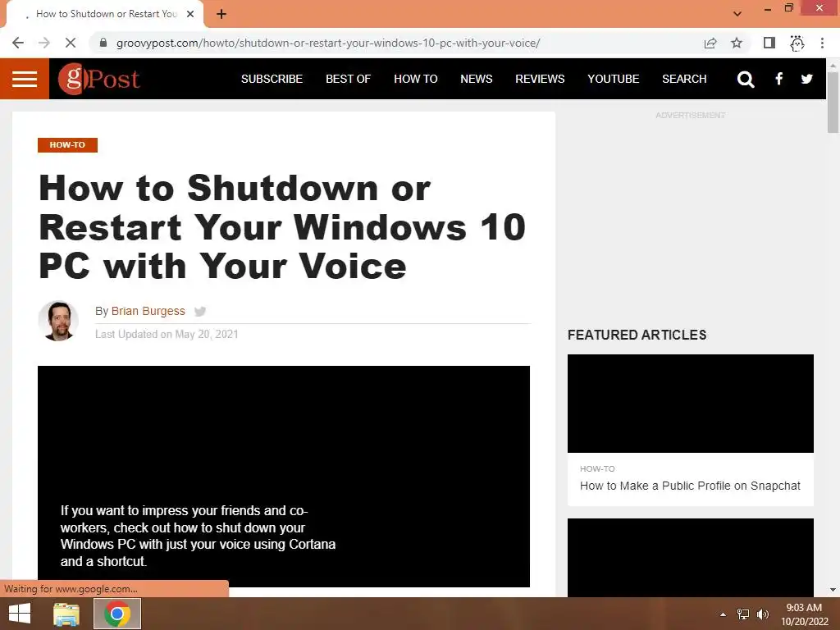Open groovyPost Twitter icon in navbar
The width and height of the screenshot is (840, 630).
pos(807,80)
